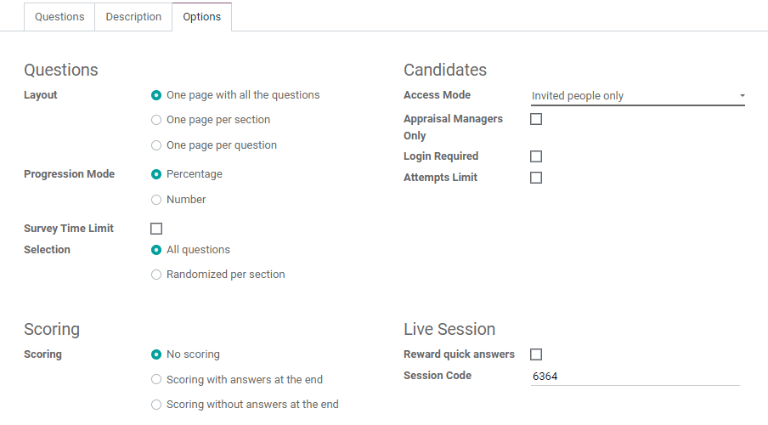Choose One page per question layout
The width and height of the screenshot is (768, 425).
click(156, 145)
